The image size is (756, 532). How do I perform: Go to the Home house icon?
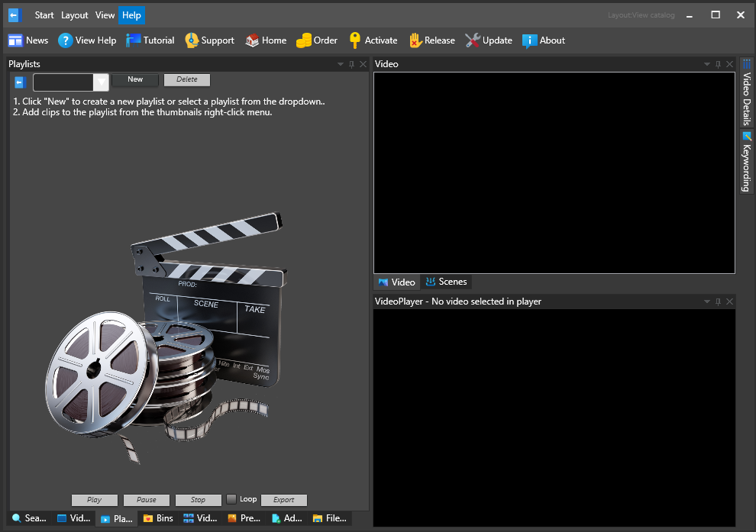pyautogui.click(x=252, y=40)
